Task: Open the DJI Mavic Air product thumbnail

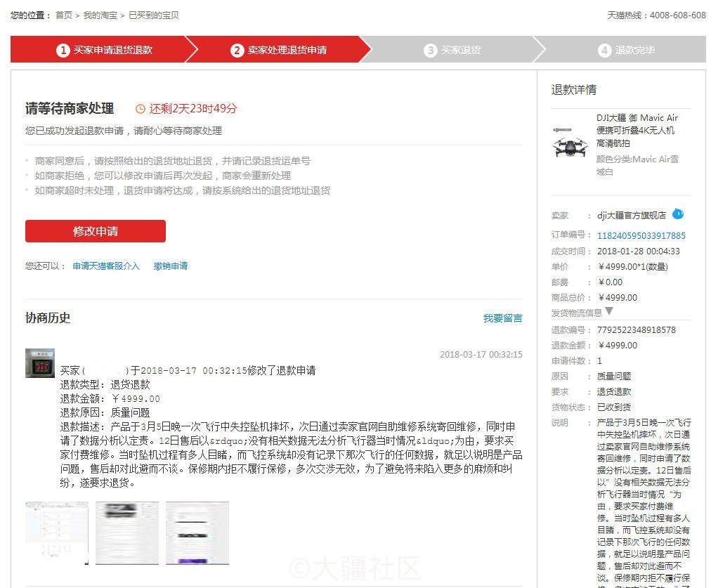Action: (x=570, y=143)
